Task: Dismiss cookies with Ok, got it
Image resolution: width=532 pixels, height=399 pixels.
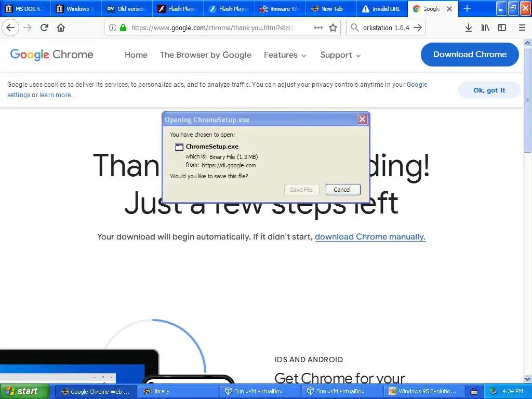Action: [489, 90]
